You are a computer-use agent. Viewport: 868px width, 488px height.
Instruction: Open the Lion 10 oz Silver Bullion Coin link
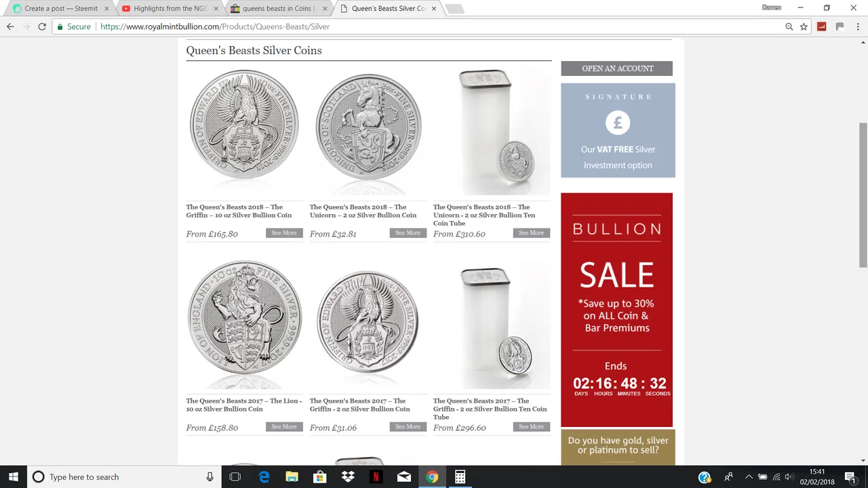[244, 405]
